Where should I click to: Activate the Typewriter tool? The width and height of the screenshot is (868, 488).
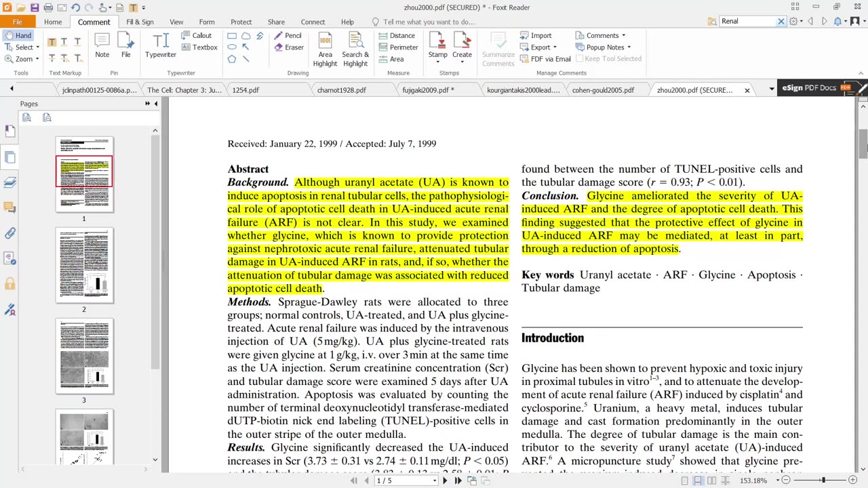click(x=161, y=45)
